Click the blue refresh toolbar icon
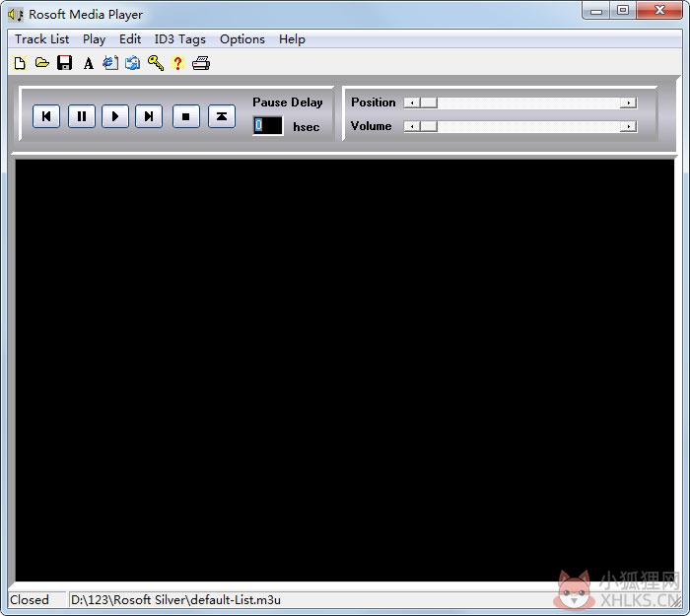 (x=133, y=63)
